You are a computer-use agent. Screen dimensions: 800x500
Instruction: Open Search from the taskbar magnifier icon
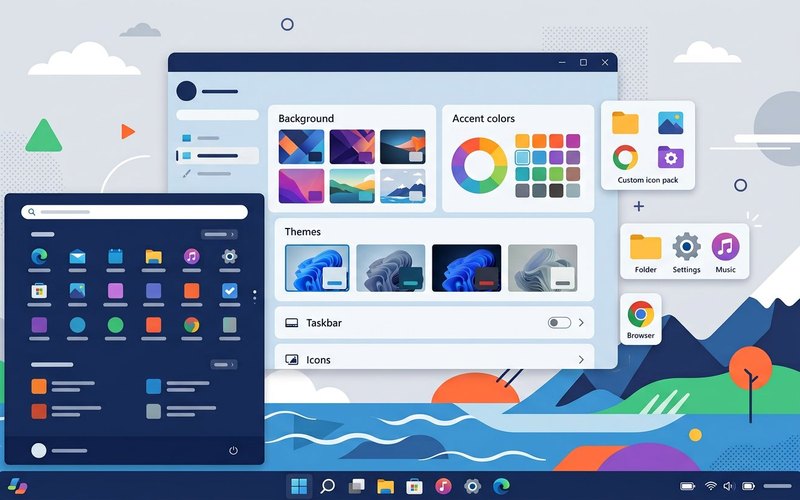327,486
